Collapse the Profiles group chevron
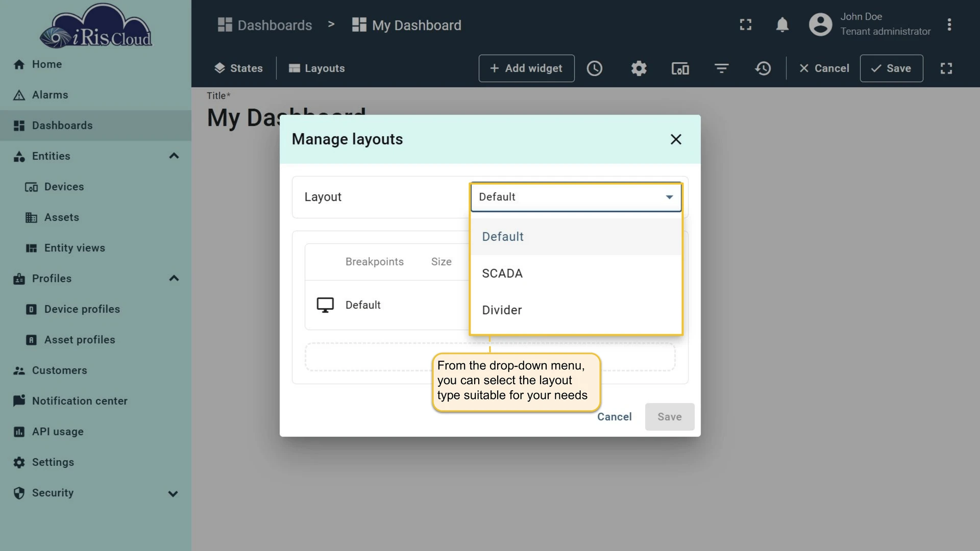The width and height of the screenshot is (980, 551). coord(174,279)
